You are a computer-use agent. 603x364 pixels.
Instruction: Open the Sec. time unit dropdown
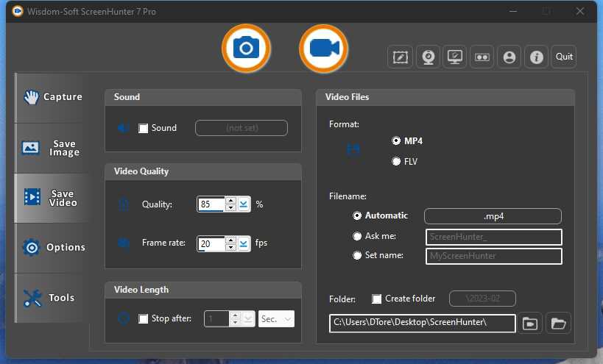click(x=276, y=319)
